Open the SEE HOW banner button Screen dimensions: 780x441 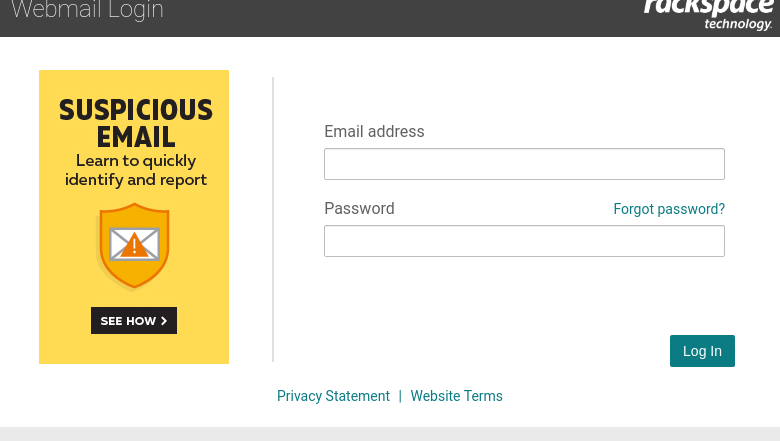(134, 321)
